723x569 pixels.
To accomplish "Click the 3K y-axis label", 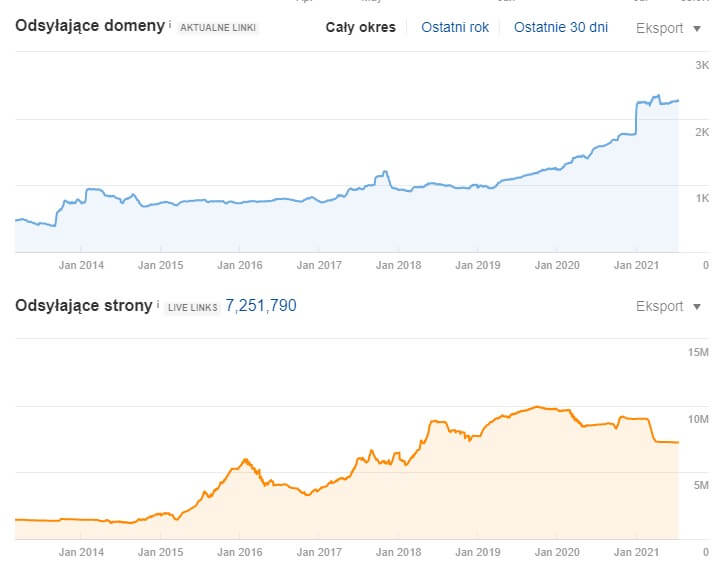I will pos(701,65).
